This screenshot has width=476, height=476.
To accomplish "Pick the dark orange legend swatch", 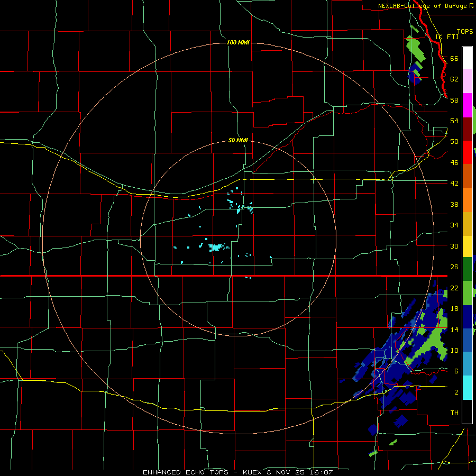I will [467, 176].
